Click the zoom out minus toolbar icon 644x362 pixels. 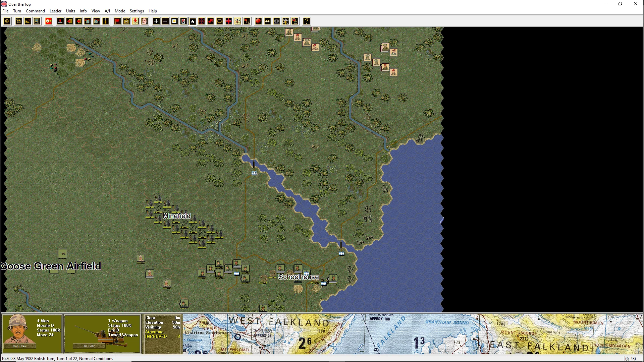click(165, 21)
